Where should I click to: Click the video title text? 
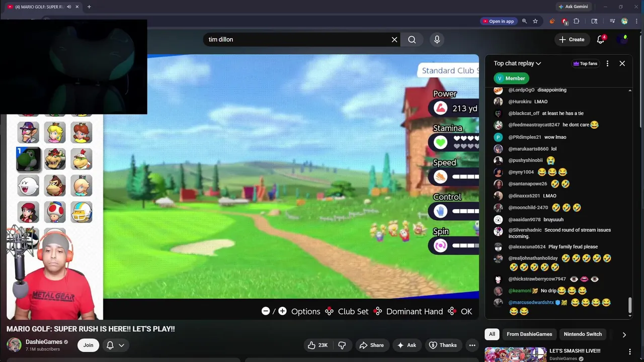(x=91, y=329)
